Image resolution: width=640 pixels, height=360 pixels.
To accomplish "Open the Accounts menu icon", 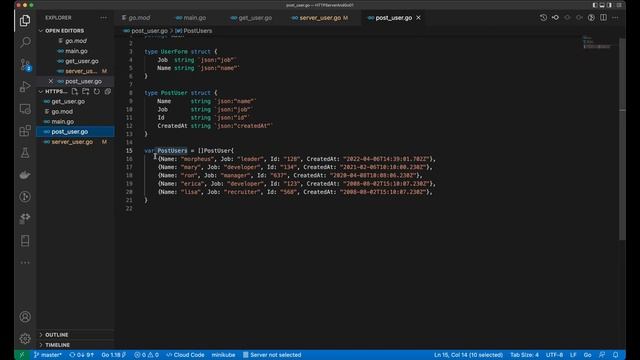I will 25,317.
